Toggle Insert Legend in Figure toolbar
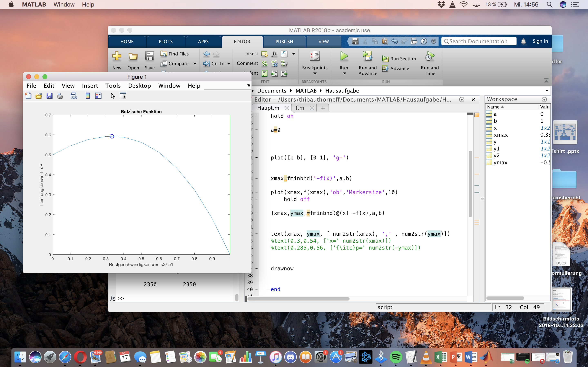Screen dimensions: 588x367 98,96
